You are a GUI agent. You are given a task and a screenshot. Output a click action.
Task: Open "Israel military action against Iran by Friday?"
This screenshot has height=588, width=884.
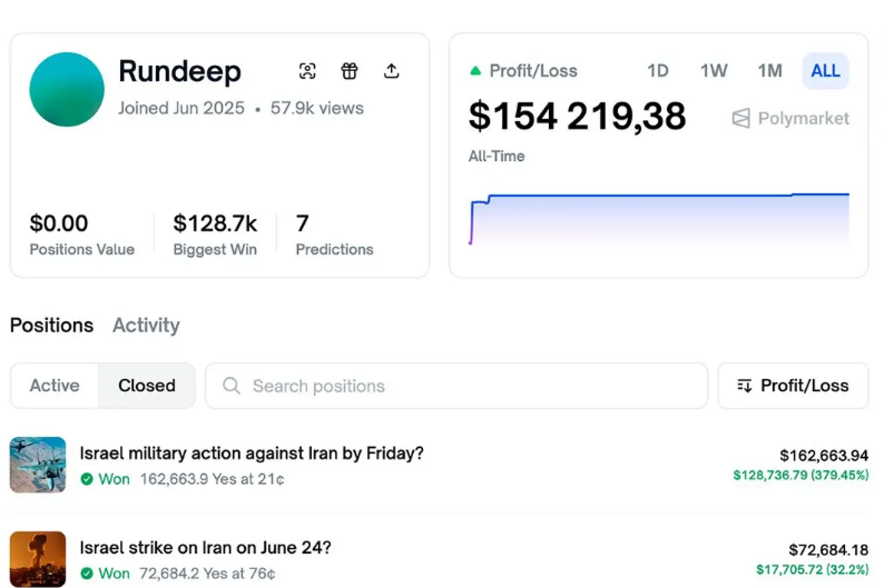251,453
